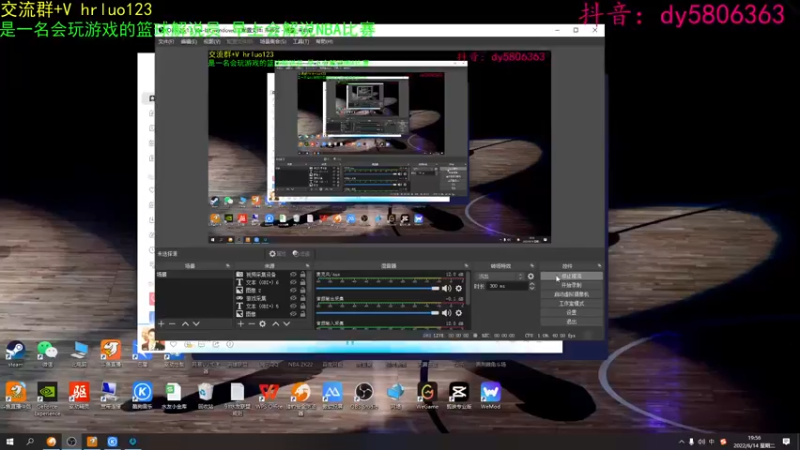The height and width of the screenshot is (450, 800).
Task: Pop out the 场景 dock panel
Action: [228, 266]
